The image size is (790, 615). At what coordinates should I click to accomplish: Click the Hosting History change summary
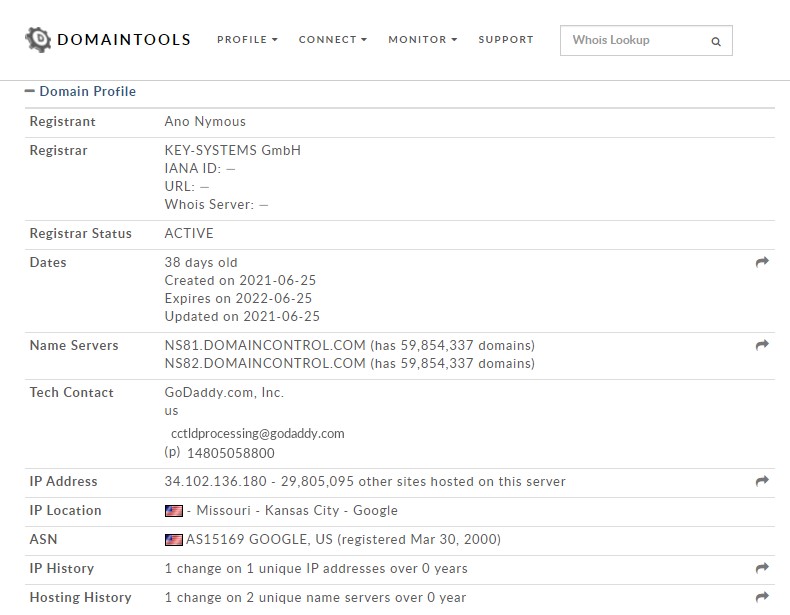point(315,597)
